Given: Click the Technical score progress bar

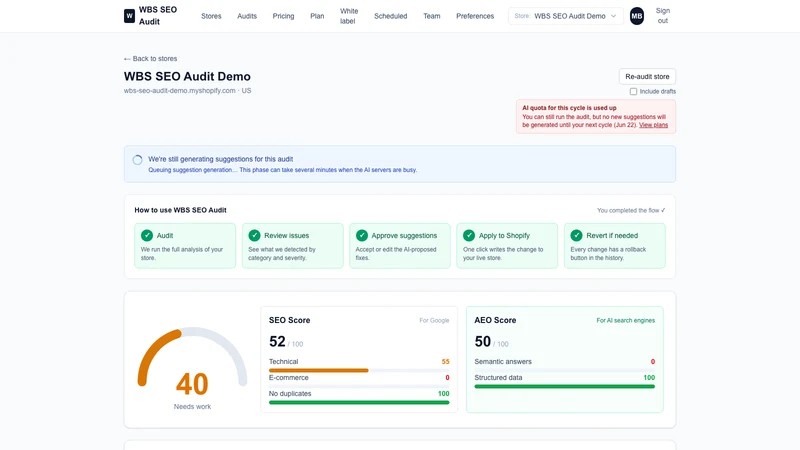Looking at the screenshot, I should pos(359,370).
